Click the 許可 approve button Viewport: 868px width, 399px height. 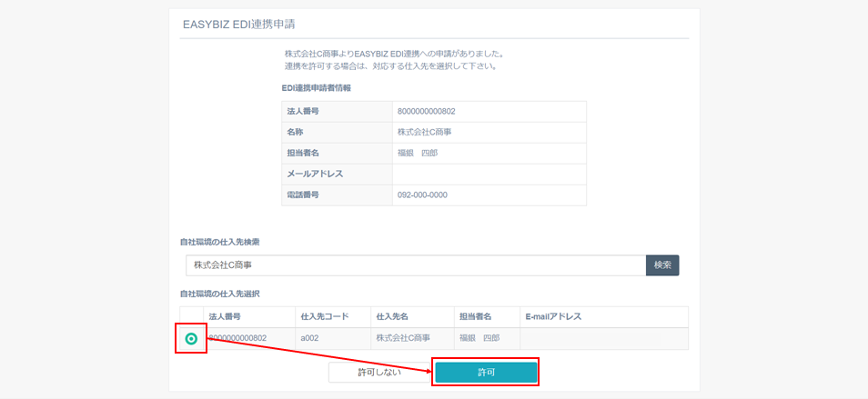pyautogui.click(x=486, y=373)
